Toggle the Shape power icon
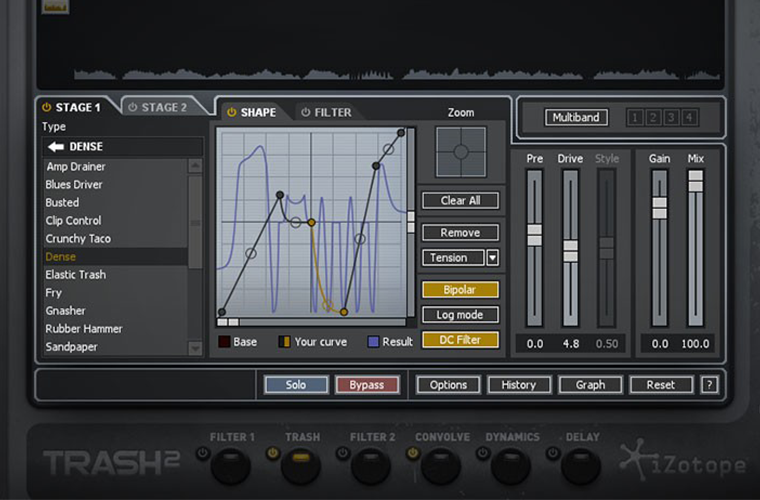 [232, 112]
